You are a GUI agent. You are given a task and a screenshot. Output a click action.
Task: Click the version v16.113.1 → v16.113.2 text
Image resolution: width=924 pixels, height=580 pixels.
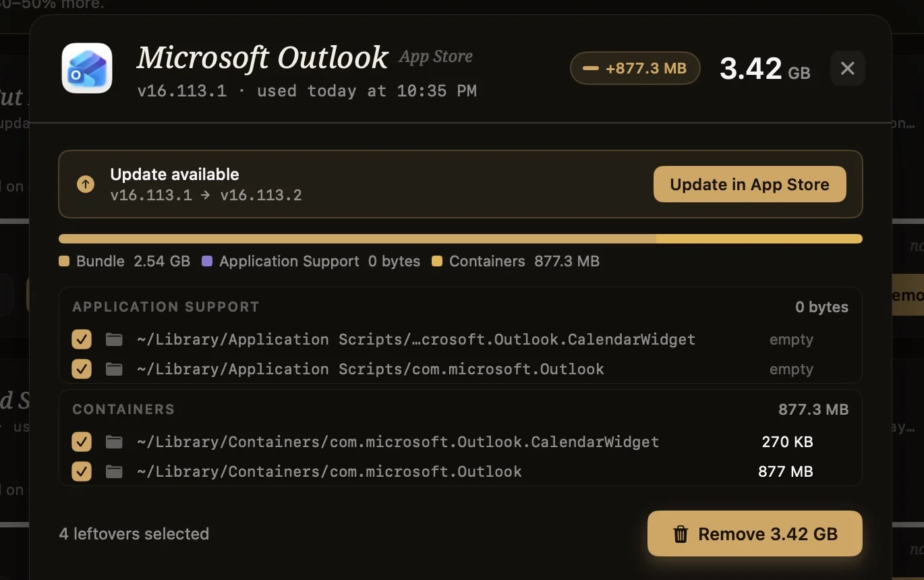[x=206, y=196]
